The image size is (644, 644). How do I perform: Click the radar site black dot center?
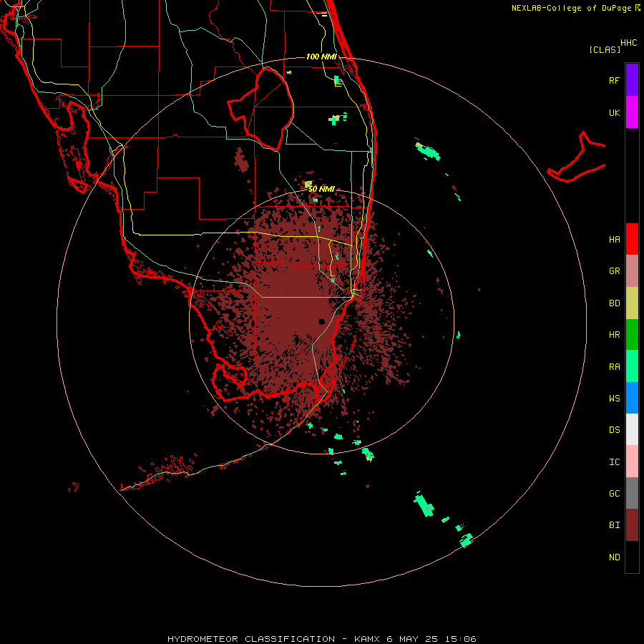point(321,321)
